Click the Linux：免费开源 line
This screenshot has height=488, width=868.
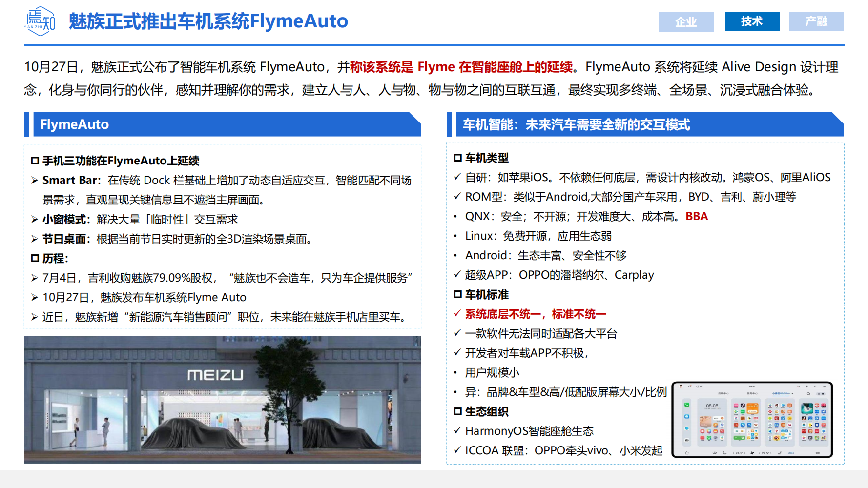coord(533,236)
